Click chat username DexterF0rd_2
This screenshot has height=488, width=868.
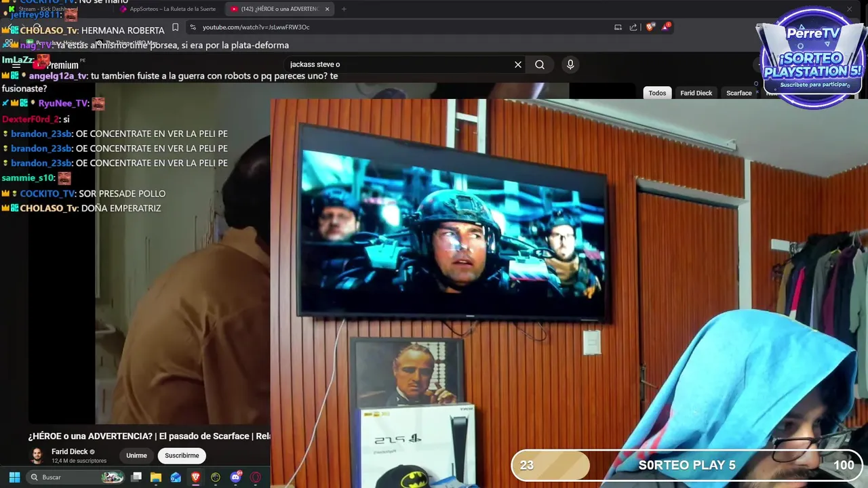[30, 119]
